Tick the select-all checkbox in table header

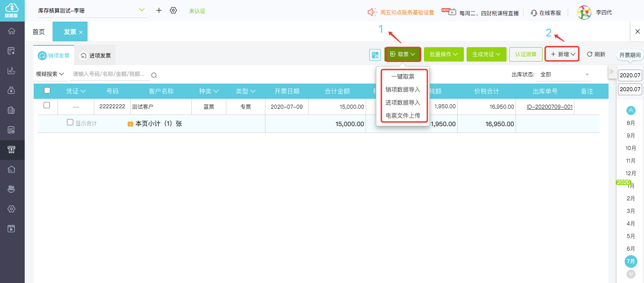pyautogui.click(x=47, y=91)
